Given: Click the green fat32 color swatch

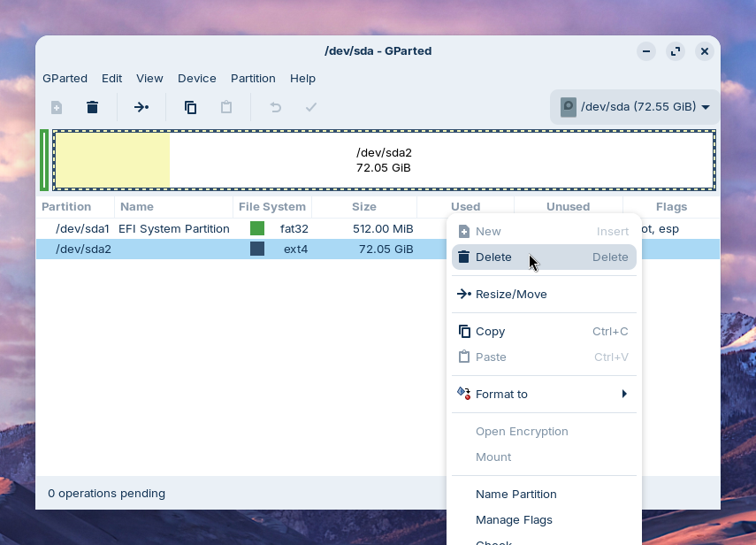Looking at the screenshot, I should pos(257,228).
